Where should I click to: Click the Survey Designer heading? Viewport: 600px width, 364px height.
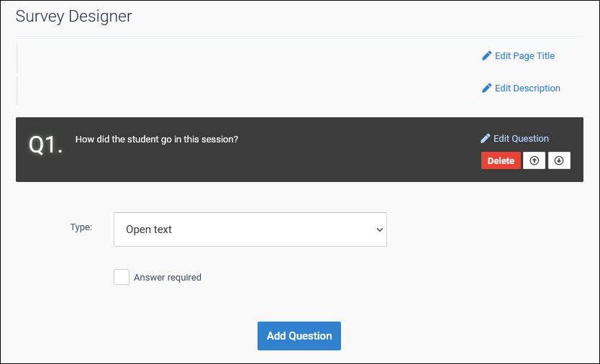73,16
